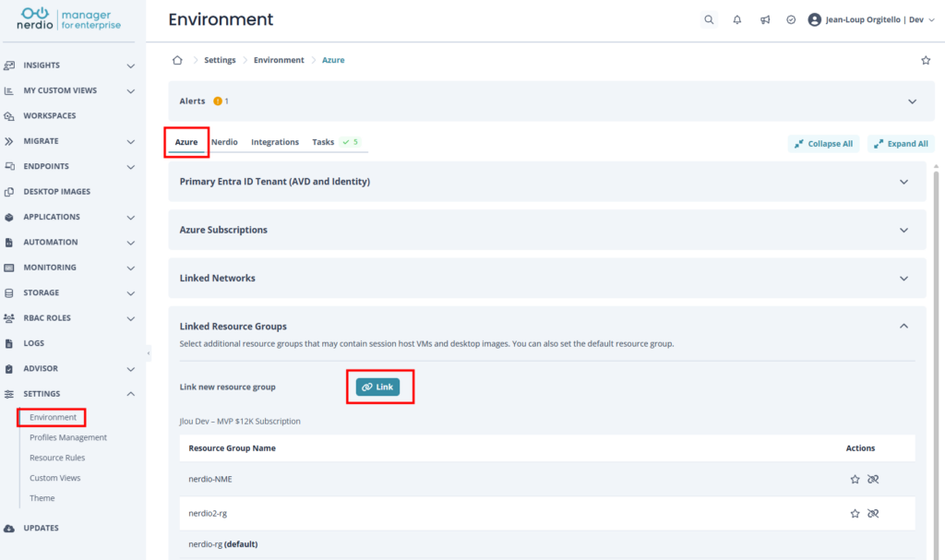Viewport: 945px width, 560px height.
Task: Click the alert warning badge icon
Action: 218,101
